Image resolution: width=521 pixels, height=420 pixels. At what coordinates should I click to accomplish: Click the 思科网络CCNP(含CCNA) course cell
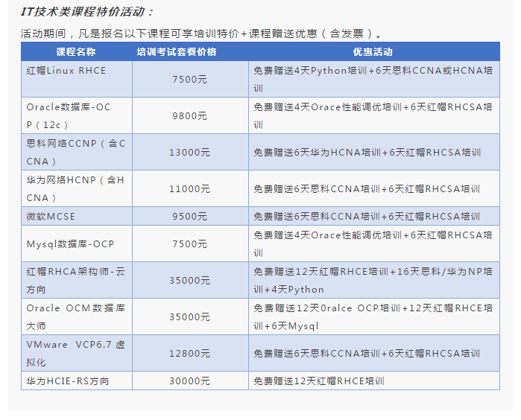coord(76,153)
